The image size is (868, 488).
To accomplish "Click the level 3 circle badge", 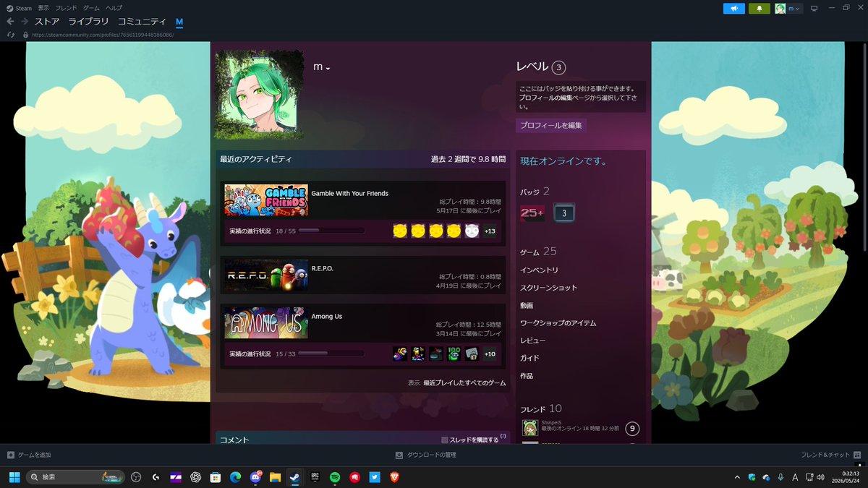I will click(x=558, y=67).
